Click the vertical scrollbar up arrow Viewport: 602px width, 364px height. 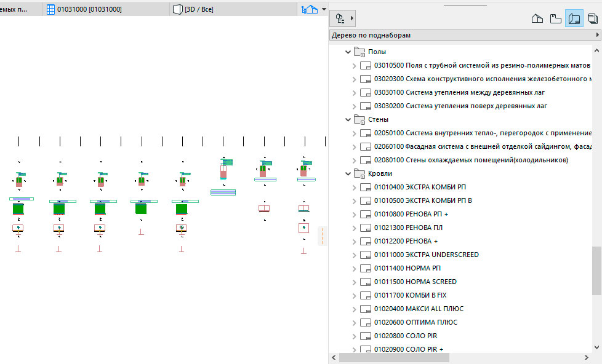[x=596, y=50]
